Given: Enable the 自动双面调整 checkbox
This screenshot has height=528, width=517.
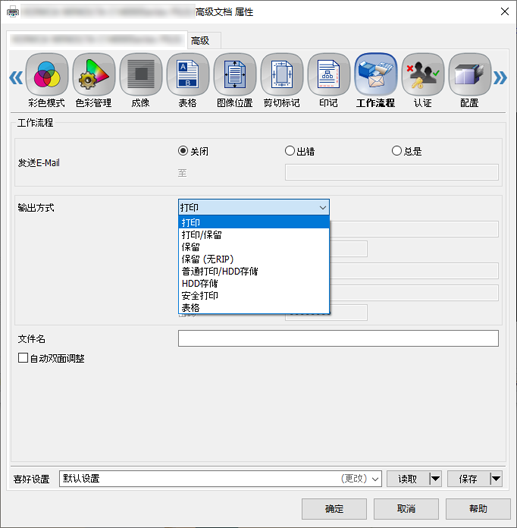Looking at the screenshot, I should click(x=23, y=358).
